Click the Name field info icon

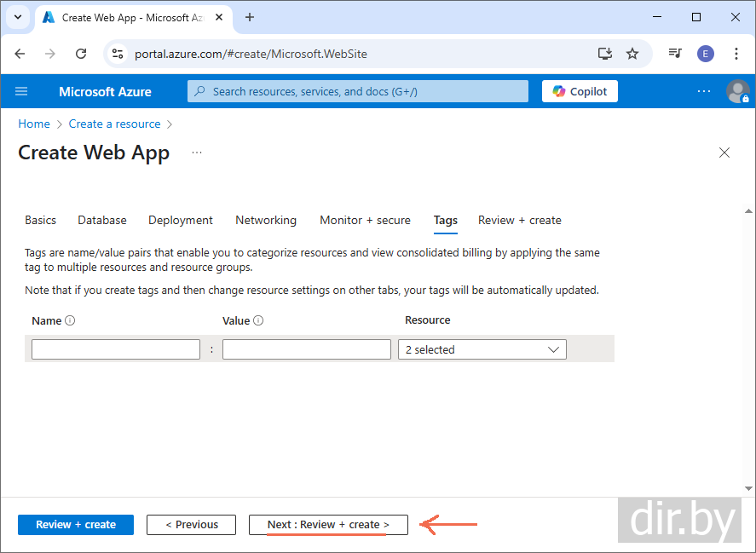(70, 321)
